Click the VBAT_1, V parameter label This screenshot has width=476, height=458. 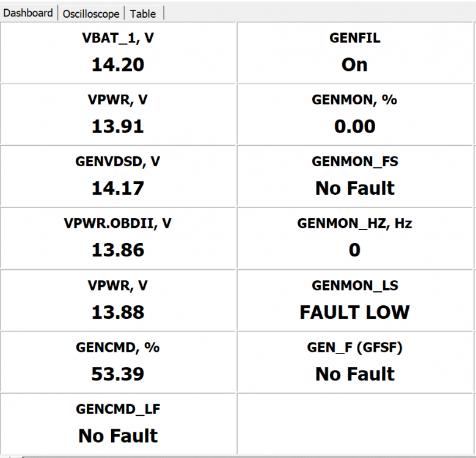[x=118, y=38]
